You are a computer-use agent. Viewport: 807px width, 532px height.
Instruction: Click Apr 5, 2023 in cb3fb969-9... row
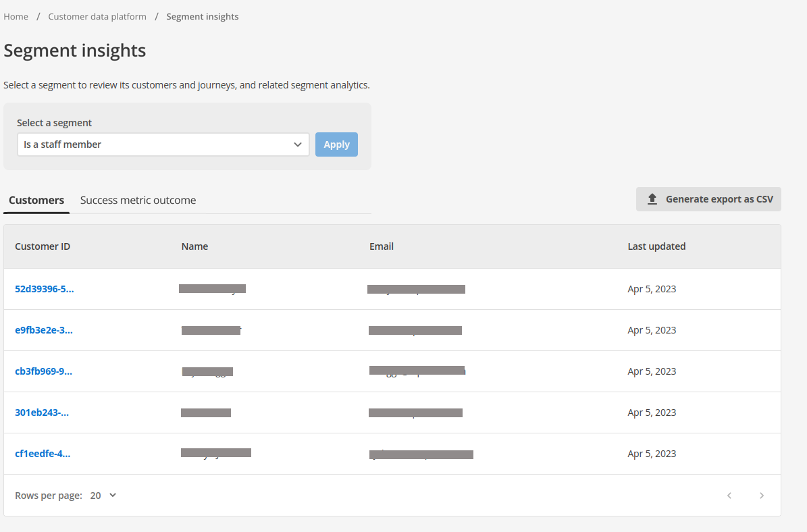652,371
